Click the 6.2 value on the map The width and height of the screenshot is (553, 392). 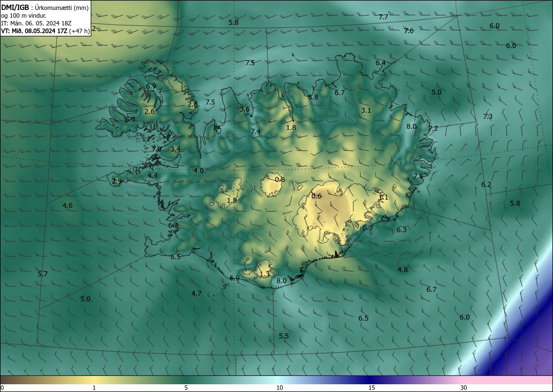(x=486, y=184)
